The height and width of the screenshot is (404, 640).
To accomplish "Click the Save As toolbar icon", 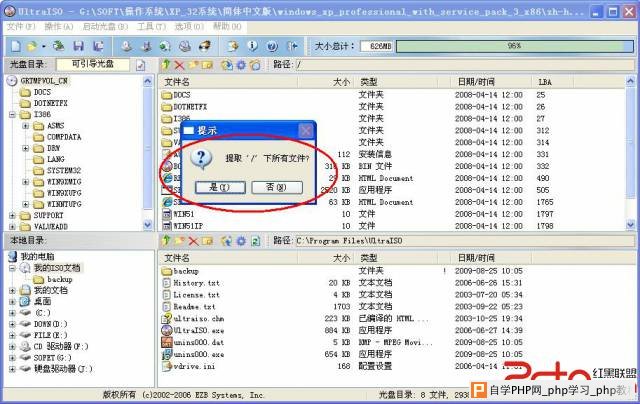I will pos(98,46).
